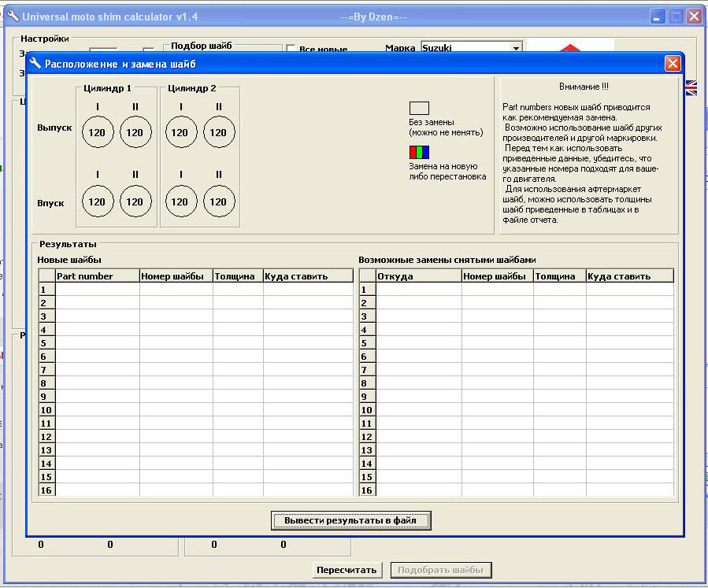Toggle the 'Все новые' checkbox in main window
Screen dimensions: 708x588
[291, 48]
